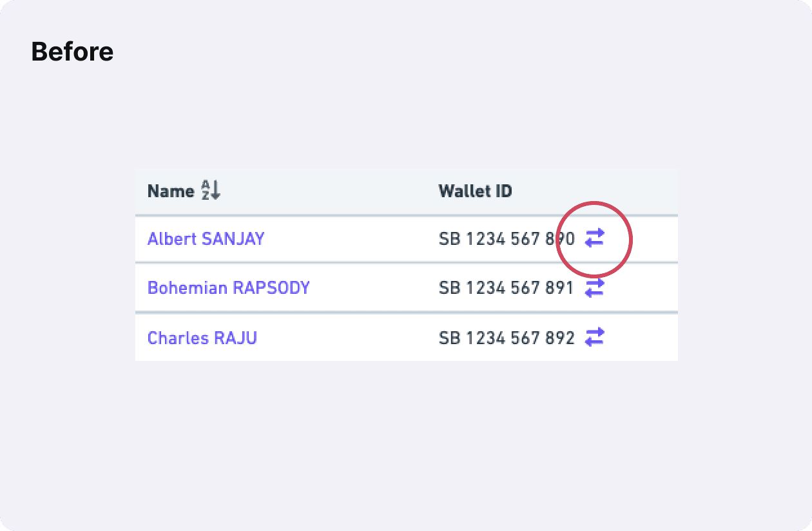Image resolution: width=812 pixels, height=531 pixels.
Task: Select wallet ID SB 1234 567 891
Action: (507, 288)
